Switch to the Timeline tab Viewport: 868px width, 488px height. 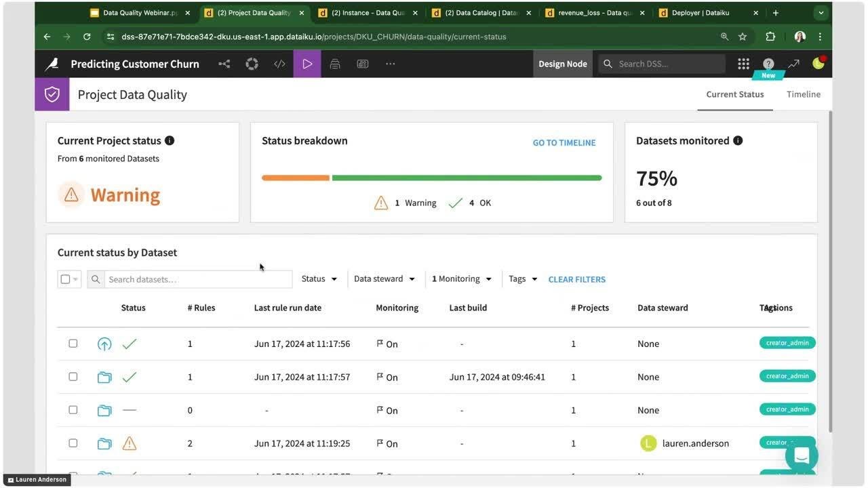tap(804, 94)
